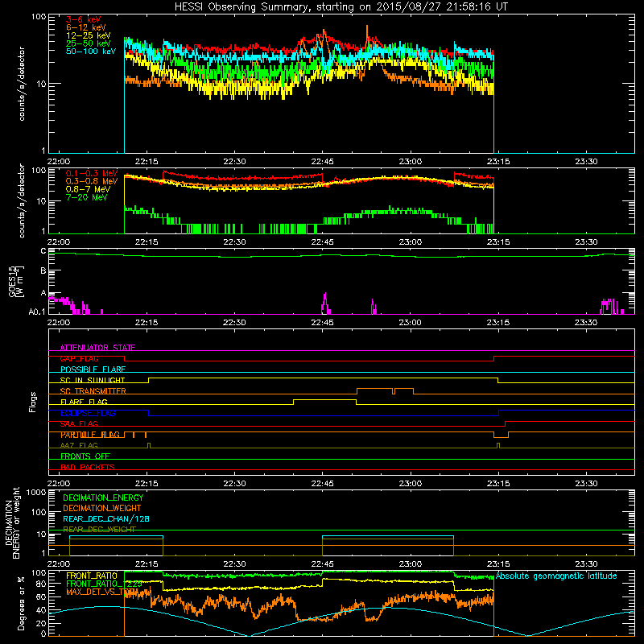Image resolution: width=644 pixels, height=644 pixels.
Task: Click the REAR_DEC_WEIGHT legend label
Action: pos(99,530)
